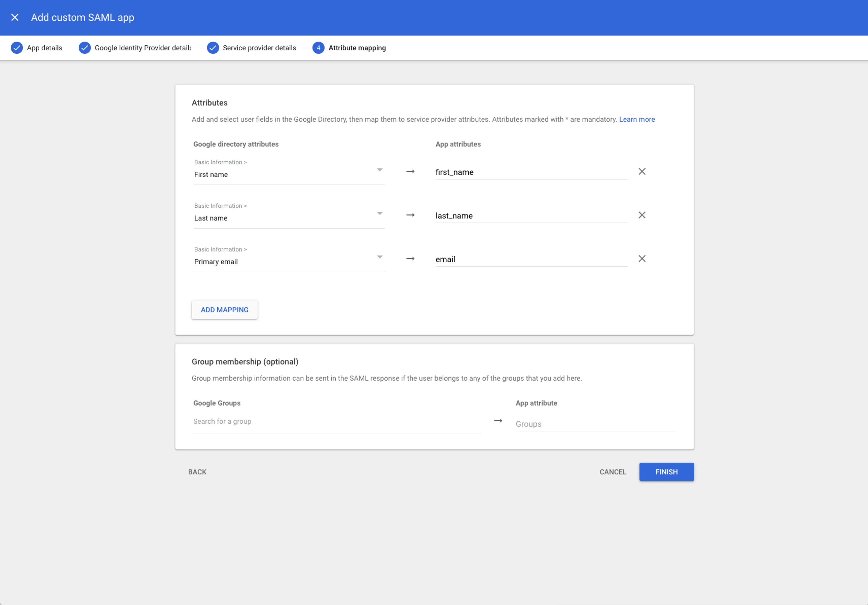Click the Service provider details checkmark

coord(213,48)
